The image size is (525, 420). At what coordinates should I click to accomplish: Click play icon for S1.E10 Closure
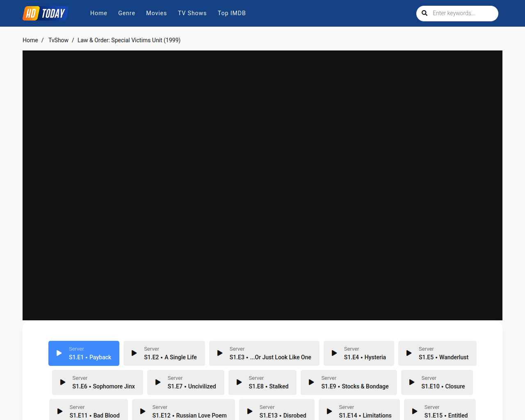(x=412, y=382)
